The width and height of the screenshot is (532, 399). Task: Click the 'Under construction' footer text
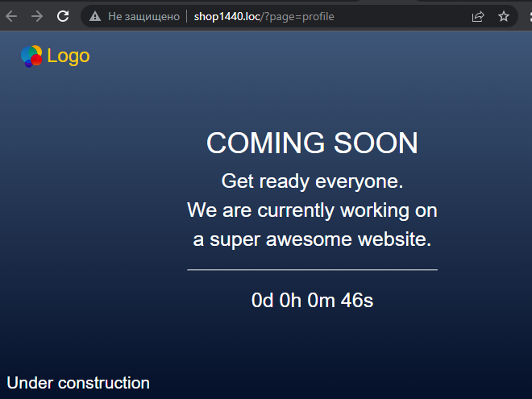[x=78, y=383]
